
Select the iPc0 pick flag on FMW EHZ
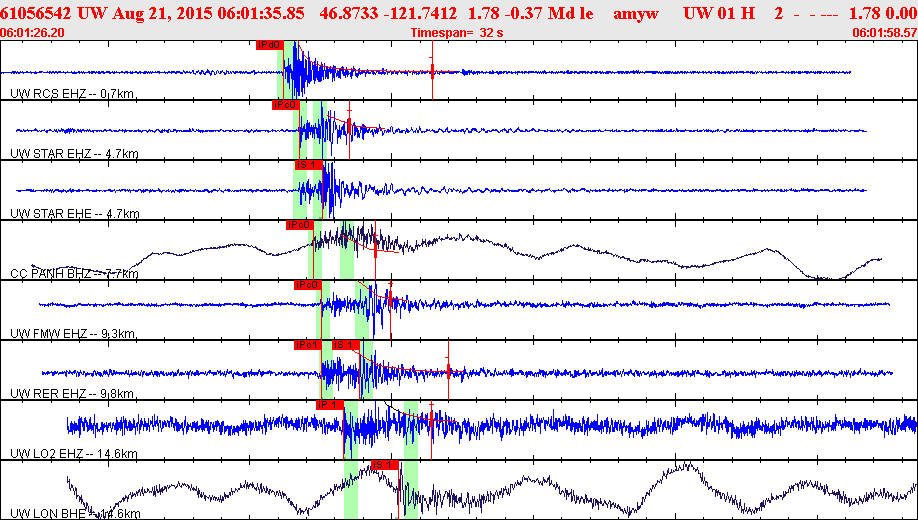pos(308,285)
